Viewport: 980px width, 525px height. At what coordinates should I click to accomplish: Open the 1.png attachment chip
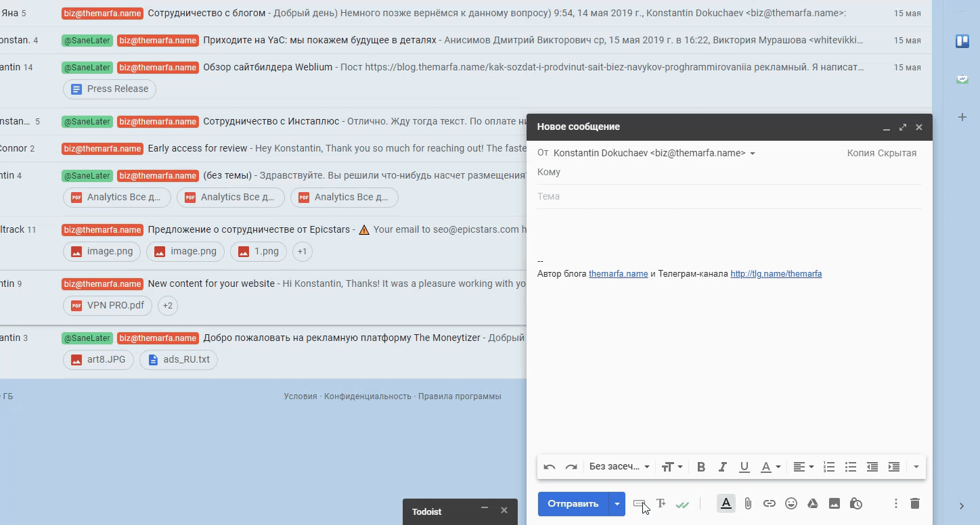click(259, 251)
